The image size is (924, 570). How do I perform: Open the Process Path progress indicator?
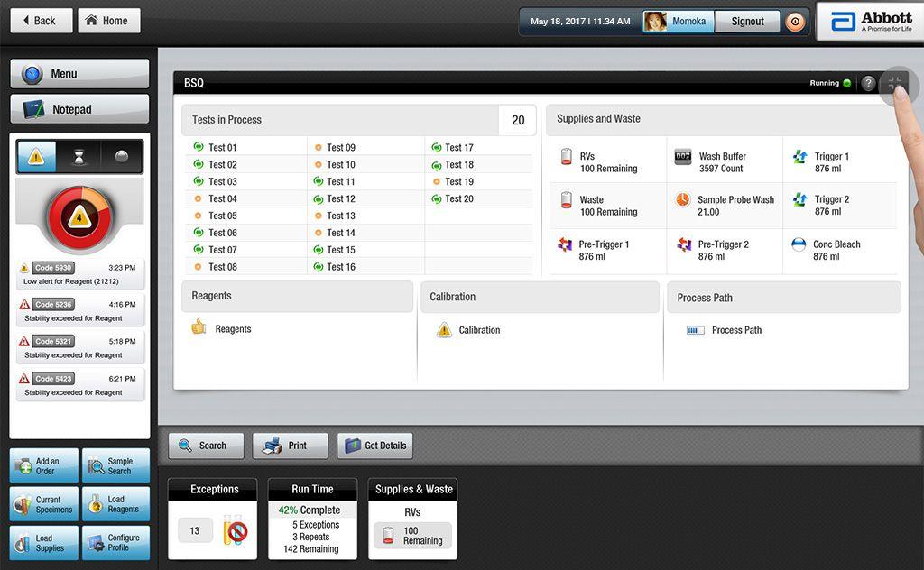point(695,330)
